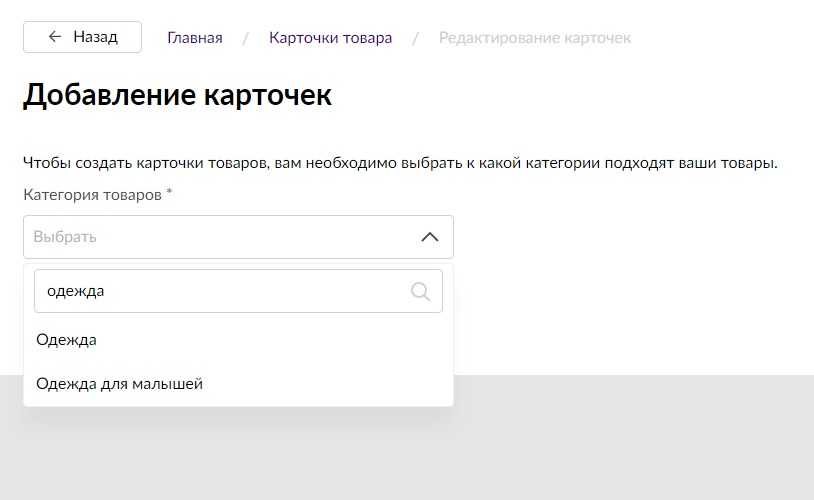Click the blank space between Выбрать and the chevron

tap(260, 237)
